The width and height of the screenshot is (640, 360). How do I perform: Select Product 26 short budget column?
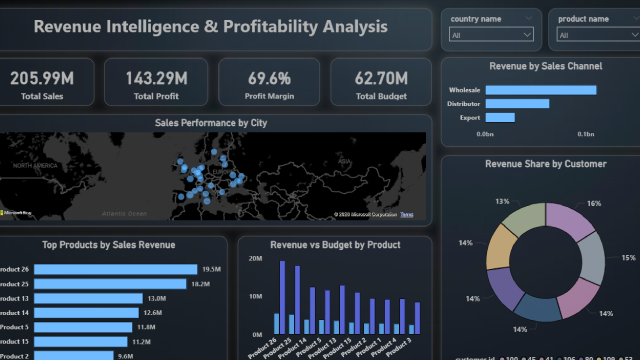[277, 324]
